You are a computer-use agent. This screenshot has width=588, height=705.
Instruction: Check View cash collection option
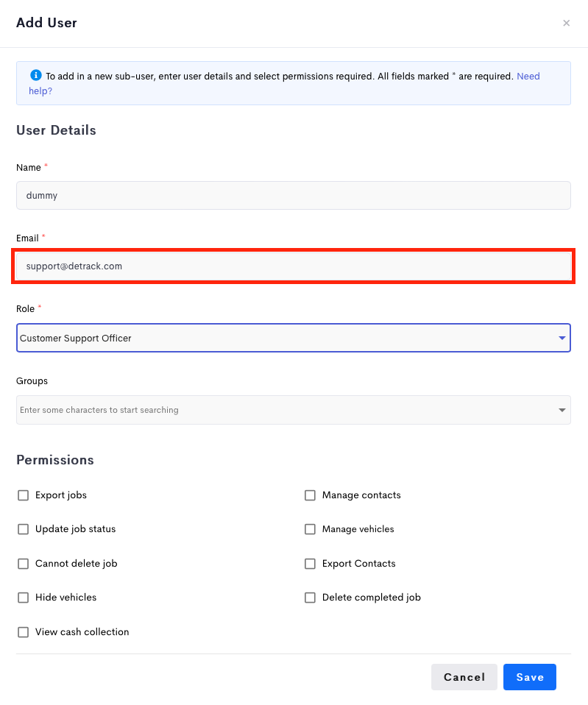23,631
